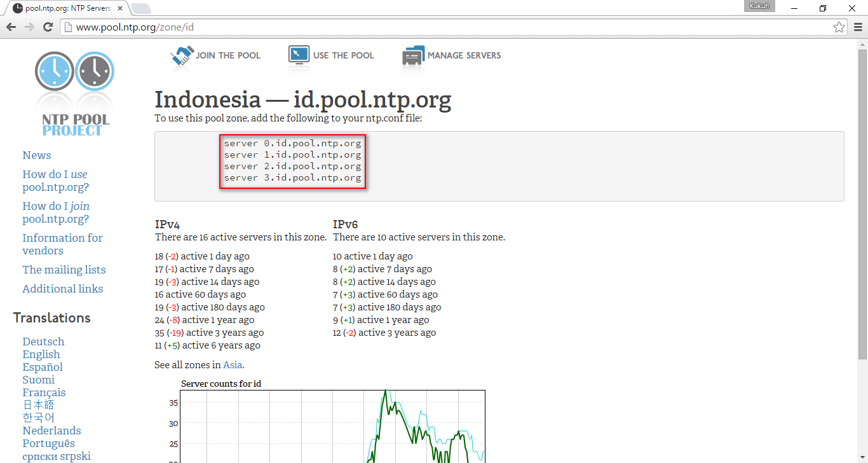
Task: Click the handshake Join the Pool icon
Action: coord(182,56)
